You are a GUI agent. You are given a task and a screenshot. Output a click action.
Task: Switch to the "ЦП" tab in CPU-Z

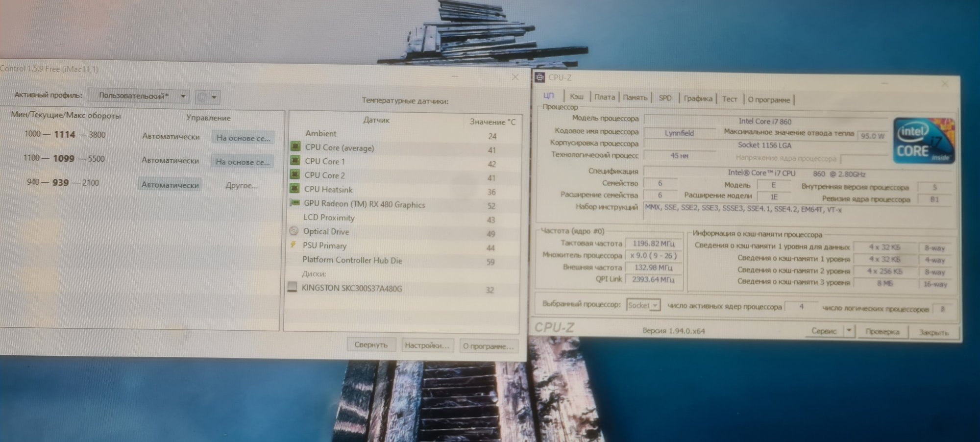click(549, 96)
